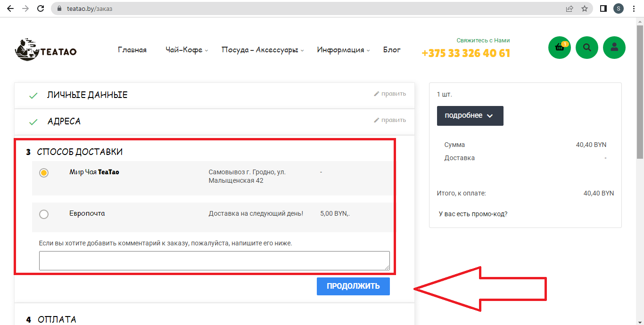Expand the подробнее order details
This screenshot has width=644, height=325.
point(470,116)
